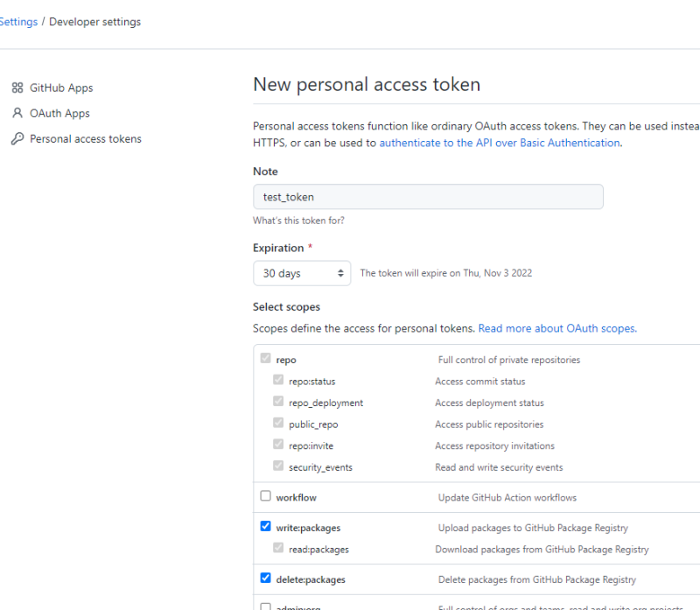700x610 pixels.
Task: Open GitHub Apps in the sidebar
Action: click(61, 88)
